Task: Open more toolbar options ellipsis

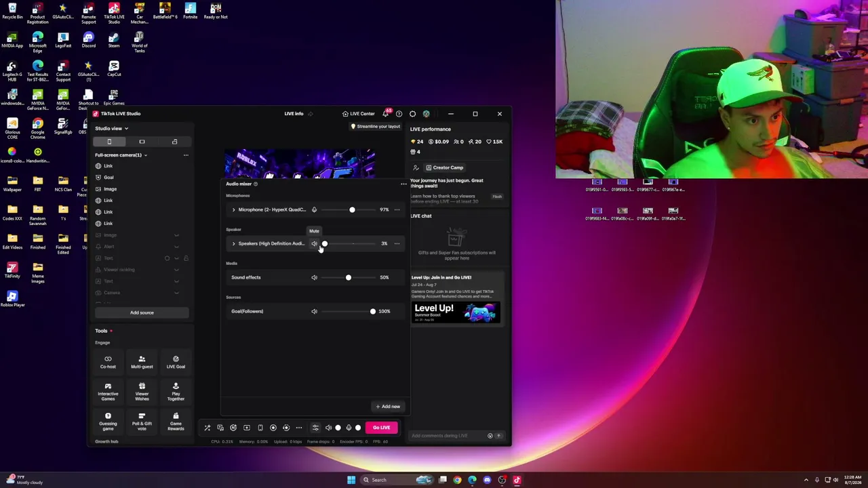Action: click(x=299, y=428)
